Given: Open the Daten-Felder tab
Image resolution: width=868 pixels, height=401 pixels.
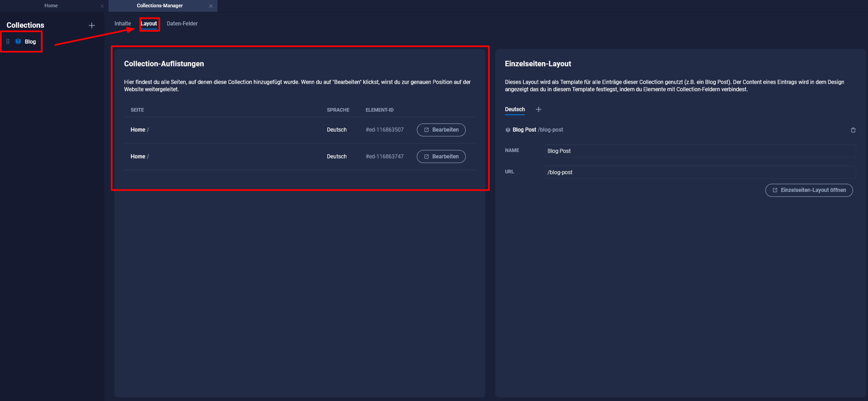Looking at the screenshot, I should pyautogui.click(x=182, y=24).
